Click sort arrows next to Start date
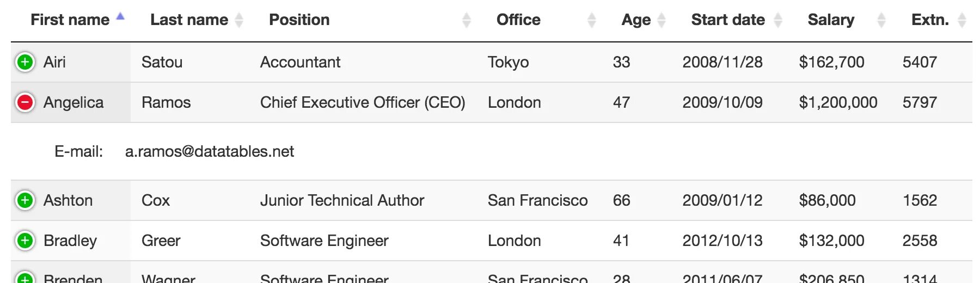Screen dimensions: 980x283 778,20
